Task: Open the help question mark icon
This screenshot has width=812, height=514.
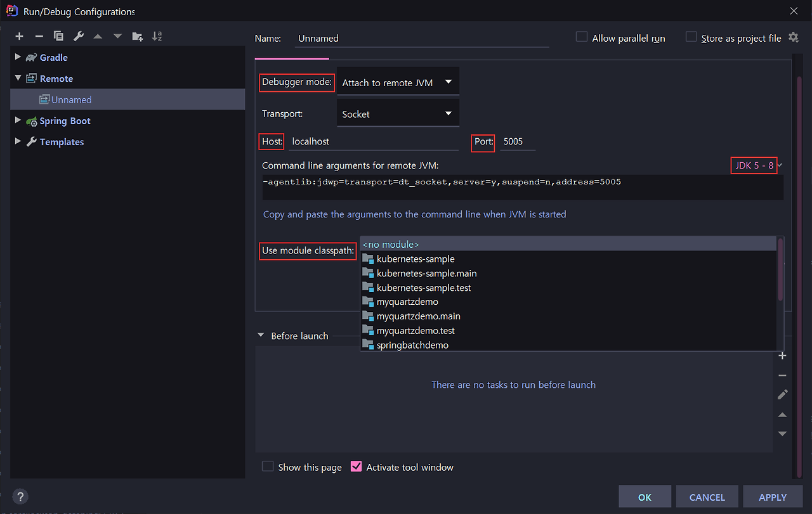Action: (x=20, y=496)
